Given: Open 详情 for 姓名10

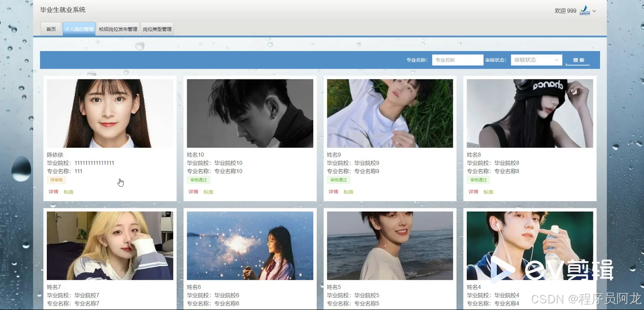Looking at the screenshot, I should 193,192.
